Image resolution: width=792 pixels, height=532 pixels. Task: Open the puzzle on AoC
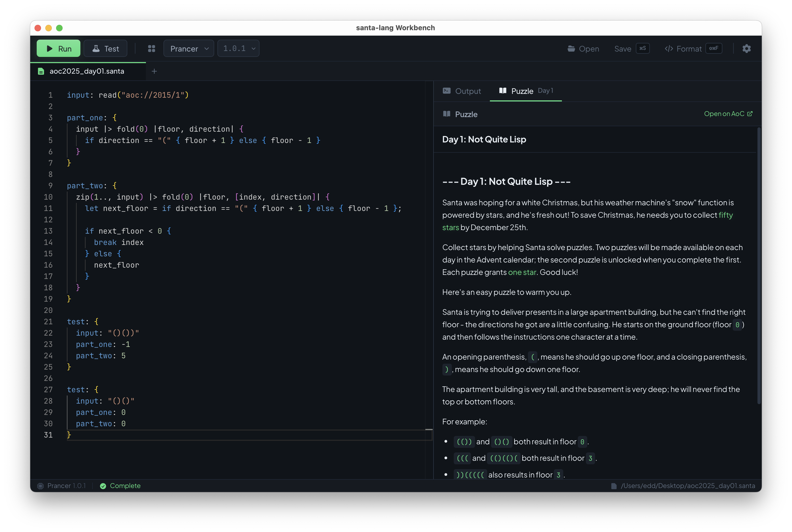[x=724, y=114]
